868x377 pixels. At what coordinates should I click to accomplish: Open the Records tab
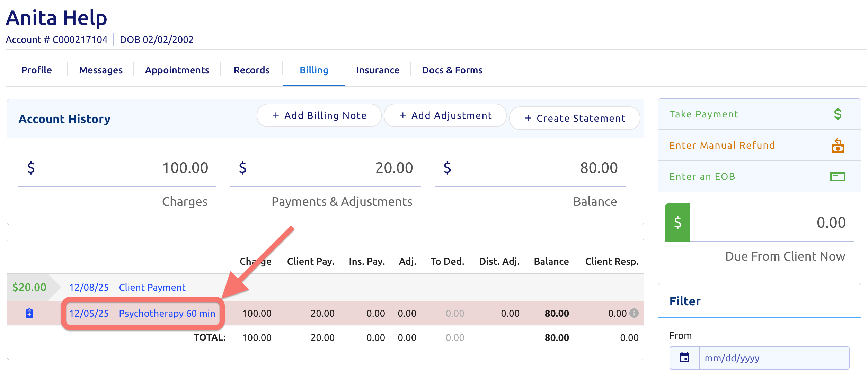click(251, 70)
